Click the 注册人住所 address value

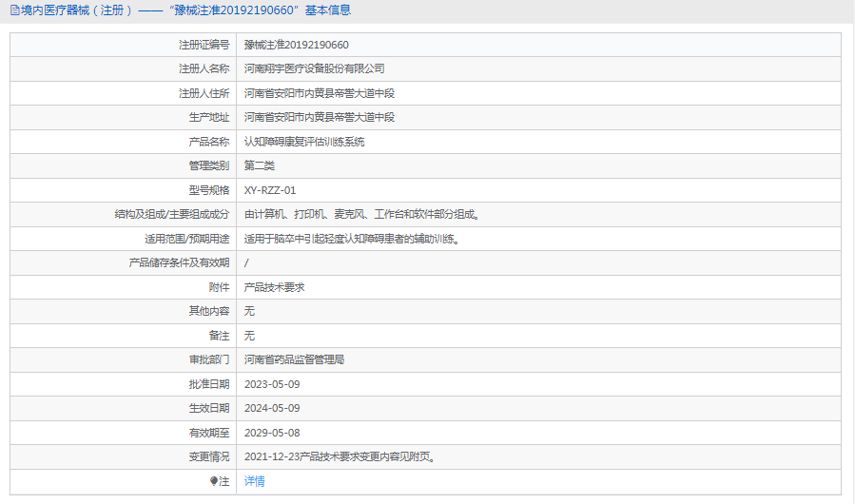(x=319, y=93)
